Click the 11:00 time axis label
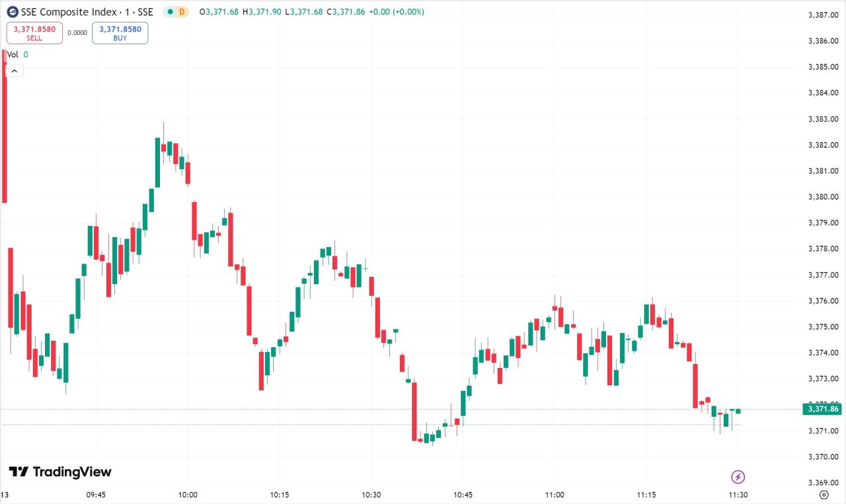The image size is (846, 504). click(x=555, y=495)
